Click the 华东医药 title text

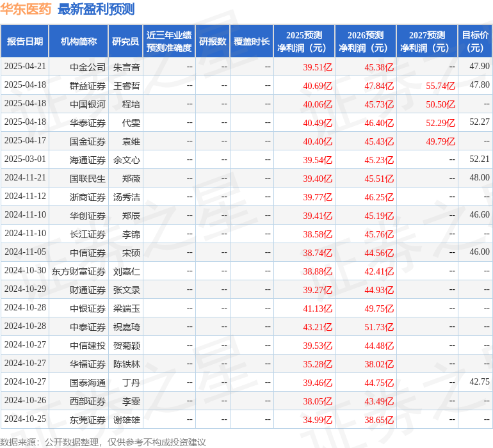[x=26, y=9]
